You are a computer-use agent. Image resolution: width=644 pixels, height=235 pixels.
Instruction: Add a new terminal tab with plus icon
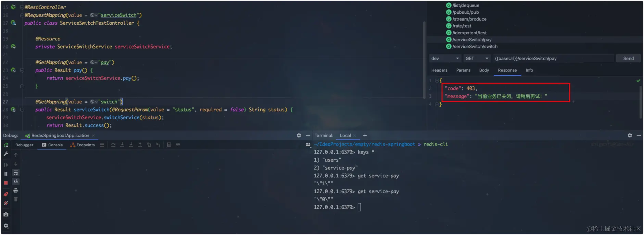pos(365,135)
